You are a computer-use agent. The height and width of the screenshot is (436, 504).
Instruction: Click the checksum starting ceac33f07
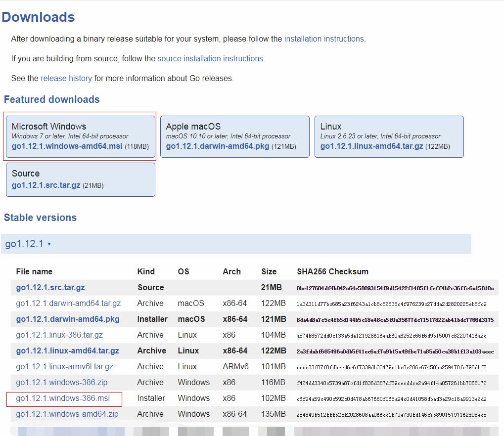392,367
